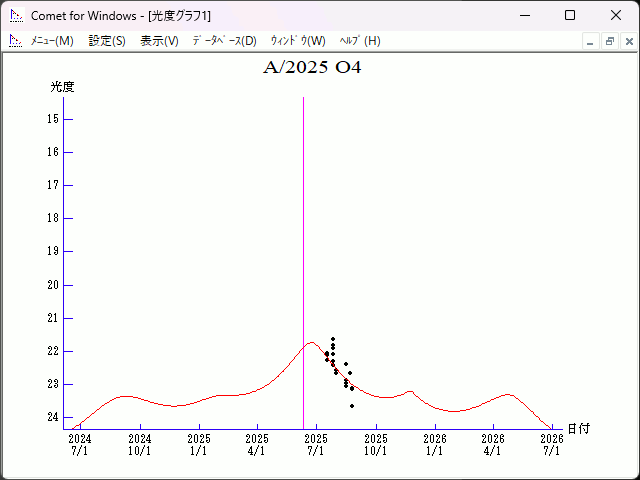Image resolution: width=640 pixels, height=480 pixels.
Task: Open the 設定(S) settings menu
Action: (107, 41)
